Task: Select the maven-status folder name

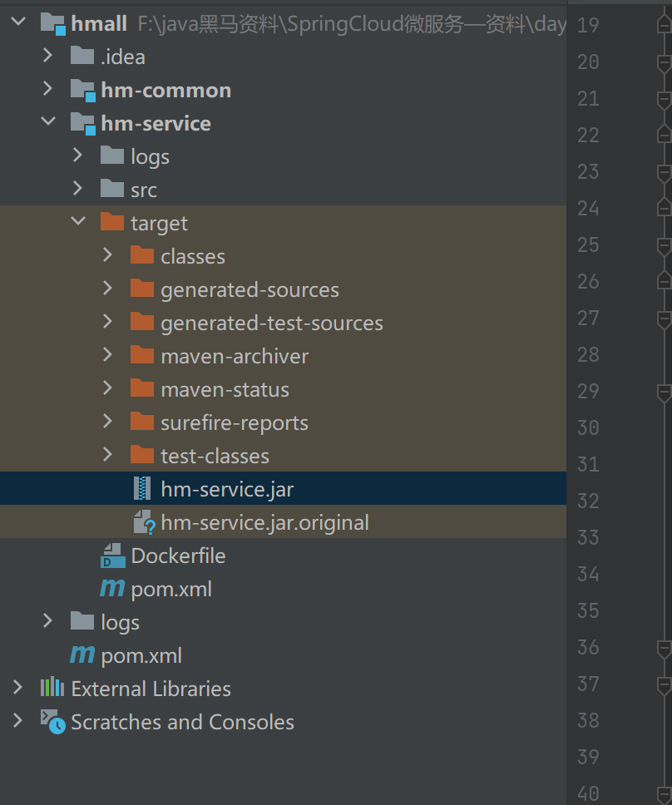Action: pyautogui.click(x=225, y=390)
